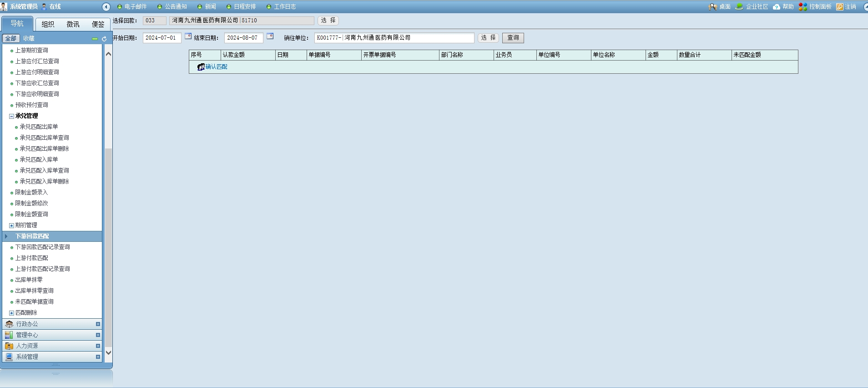This screenshot has height=388, width=868.
Task: Click the 确认匹配 link
Action: (x=216, y=67)
